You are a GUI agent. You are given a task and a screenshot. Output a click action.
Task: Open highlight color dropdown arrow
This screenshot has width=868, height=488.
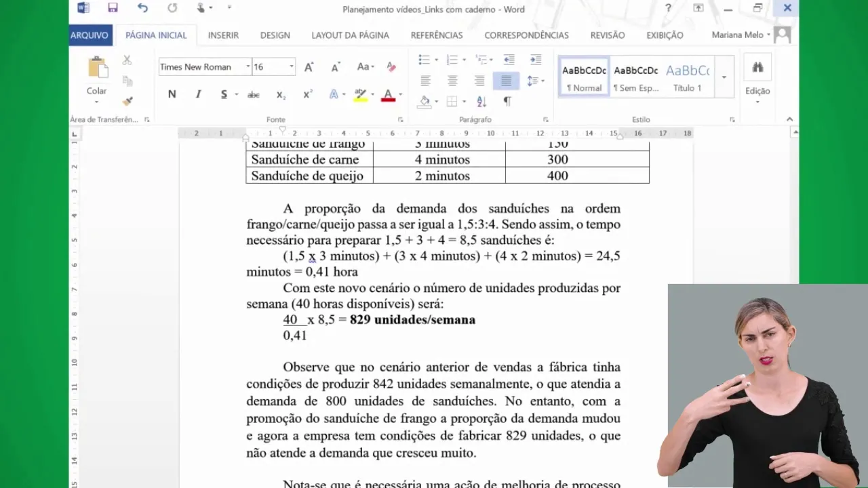click(372, 95)
